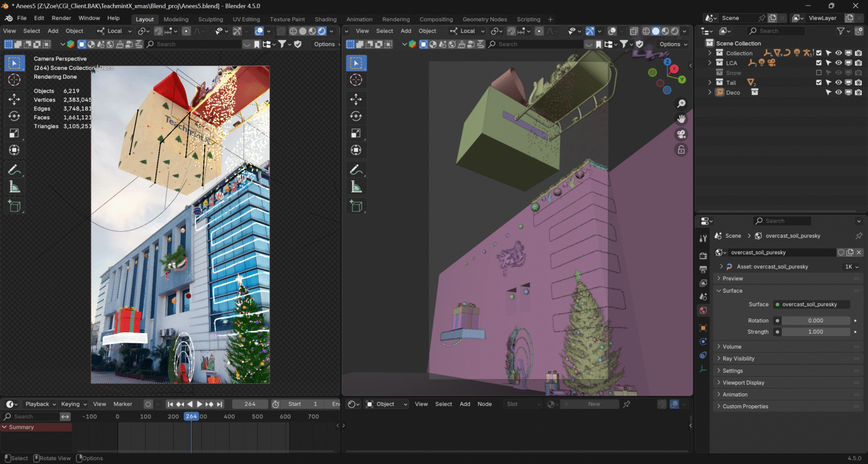Switch to the Shading workspace tab
This screenshot has height=464, width=868.
tap(325, 19)
